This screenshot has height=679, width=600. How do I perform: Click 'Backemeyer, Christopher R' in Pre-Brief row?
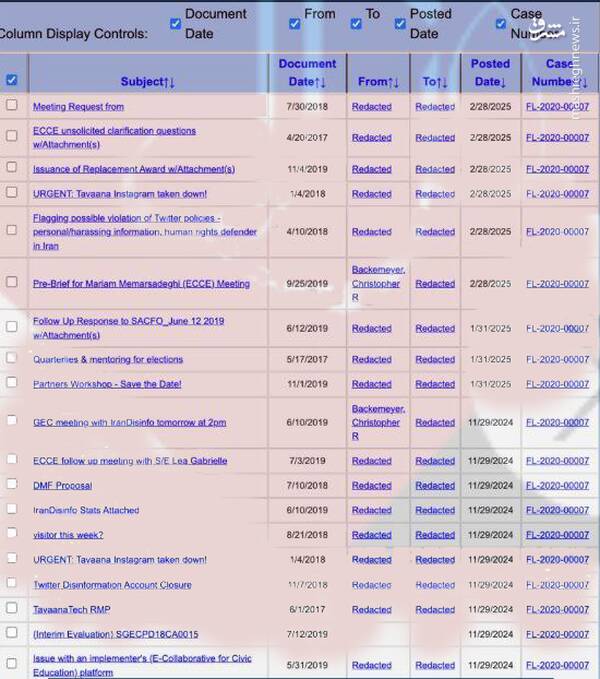coord(376,283)
